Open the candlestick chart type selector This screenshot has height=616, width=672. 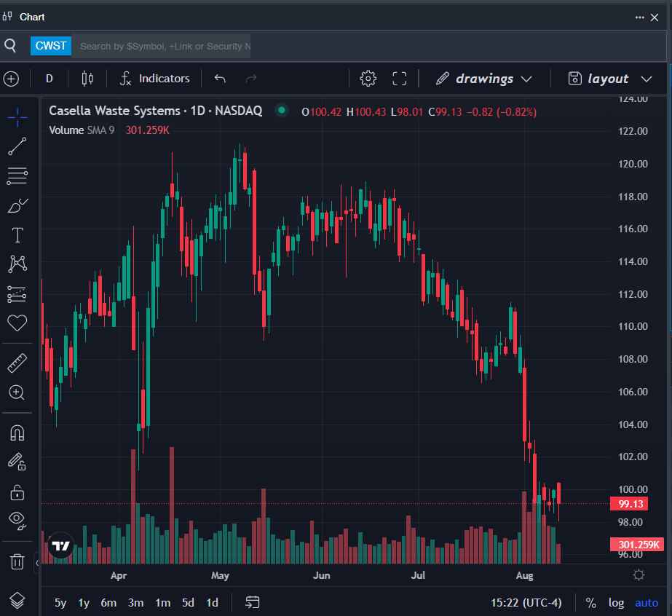[87, 79]
